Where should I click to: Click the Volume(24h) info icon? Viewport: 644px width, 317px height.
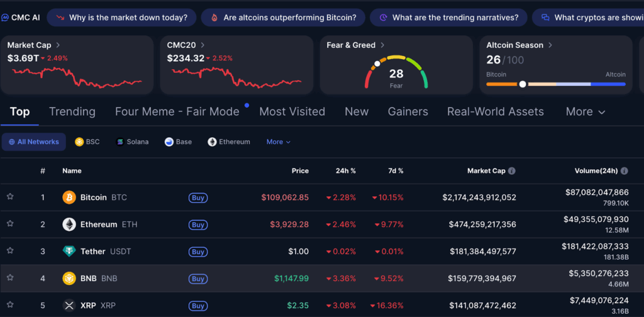coord(624,171)
